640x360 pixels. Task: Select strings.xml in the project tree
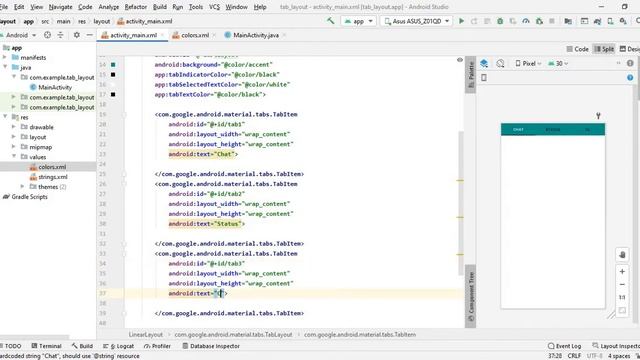53,177
